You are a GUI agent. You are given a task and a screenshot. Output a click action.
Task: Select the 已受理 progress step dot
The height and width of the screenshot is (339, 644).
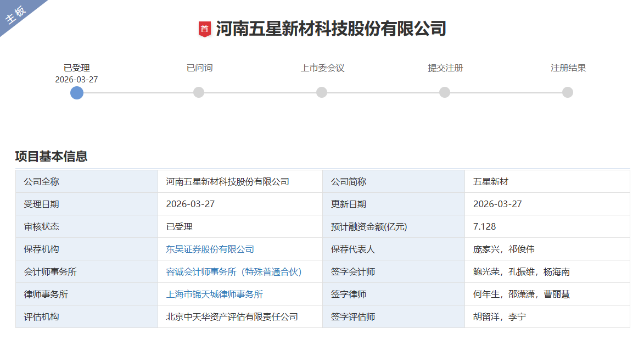point(77,93)
